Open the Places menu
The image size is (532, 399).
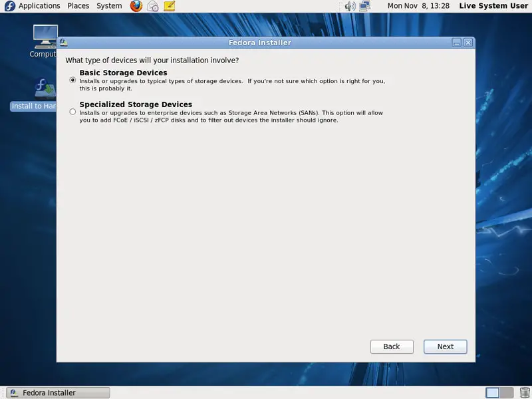(78, 6)
